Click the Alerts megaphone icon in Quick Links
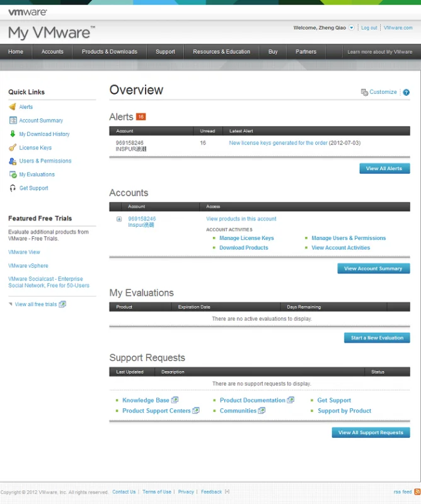The width and height of the screenshot is (421, 504). (13, 106)
